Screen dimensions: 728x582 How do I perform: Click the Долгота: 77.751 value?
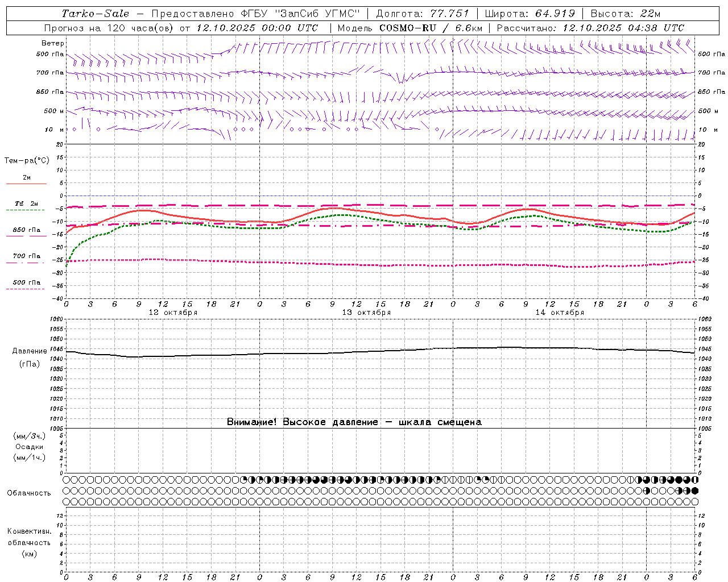point(423,14)
